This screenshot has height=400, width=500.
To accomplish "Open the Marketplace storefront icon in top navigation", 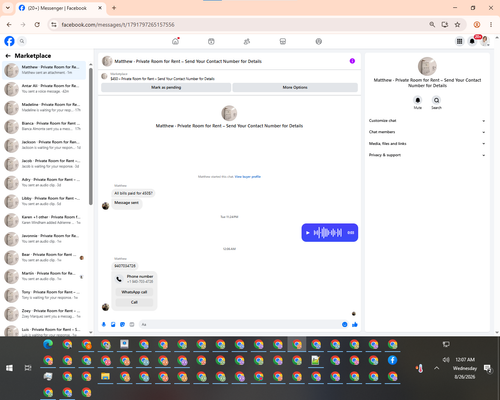I will pyautogui.click(x=283, y=41).
